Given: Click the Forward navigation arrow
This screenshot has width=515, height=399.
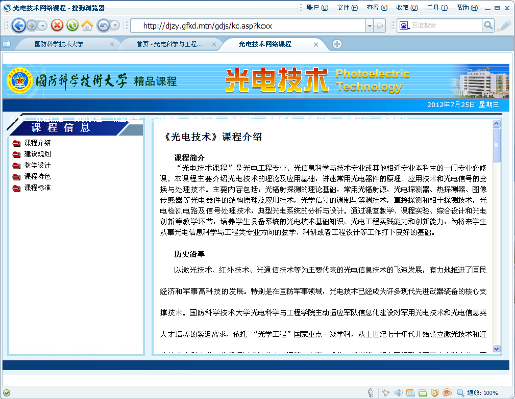Looking at the screenshot, I should [32, 25].
